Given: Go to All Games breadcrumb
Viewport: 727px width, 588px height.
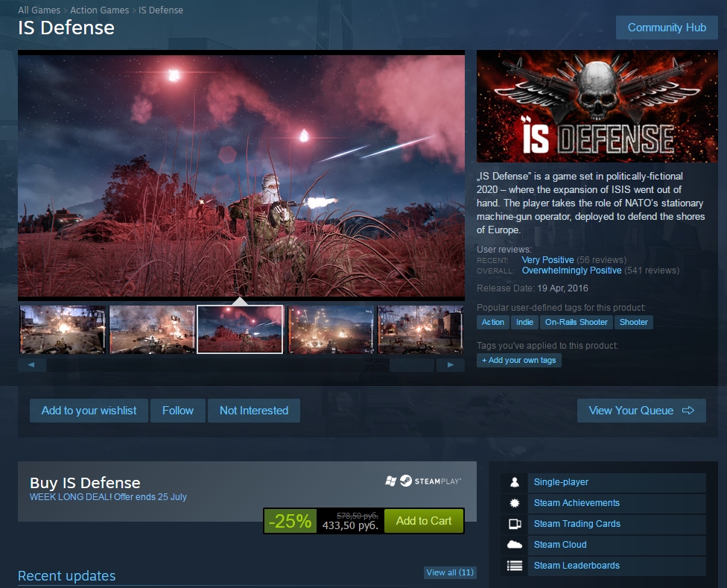Looking at the screenshot, I should (39, 10).
